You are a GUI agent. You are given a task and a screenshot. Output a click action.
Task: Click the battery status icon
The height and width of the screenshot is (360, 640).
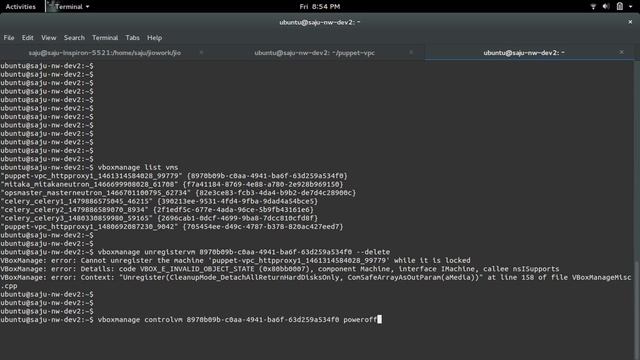tap(620, 6)
